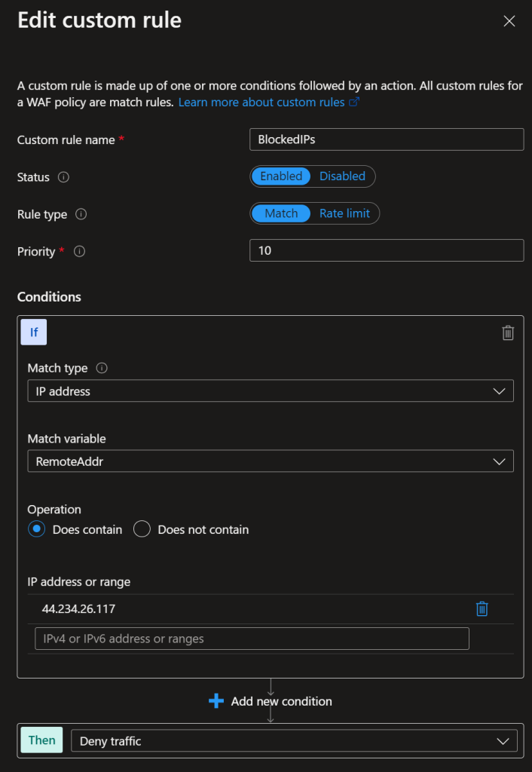Image resolution: width=532 pixels, height=772 pixels.
Task: Click the Priority info icon
Action: pos(79,252)
